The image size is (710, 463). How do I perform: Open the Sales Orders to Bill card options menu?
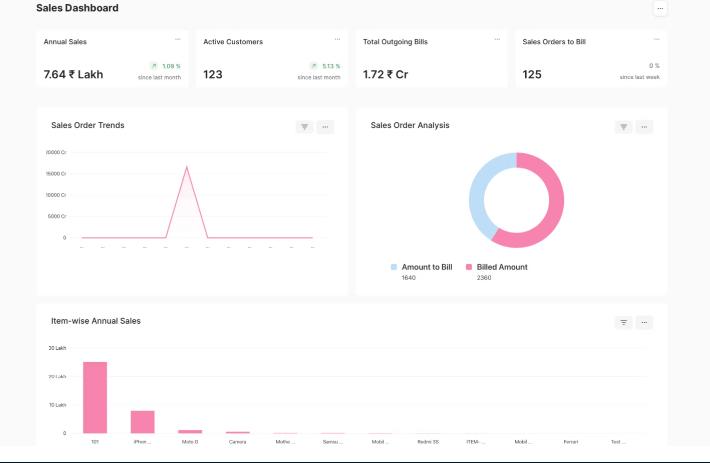click(x=657, y=39)
